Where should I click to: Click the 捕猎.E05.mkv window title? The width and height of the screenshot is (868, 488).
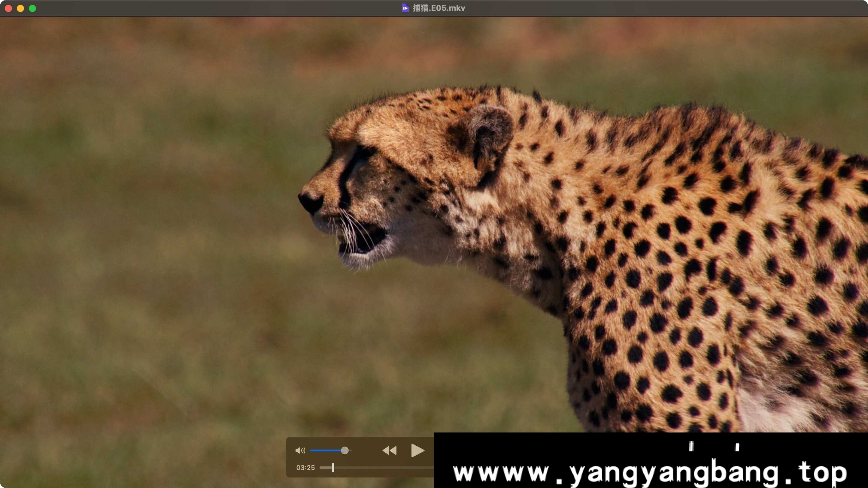pyautogui.click(x=439, y=8)
